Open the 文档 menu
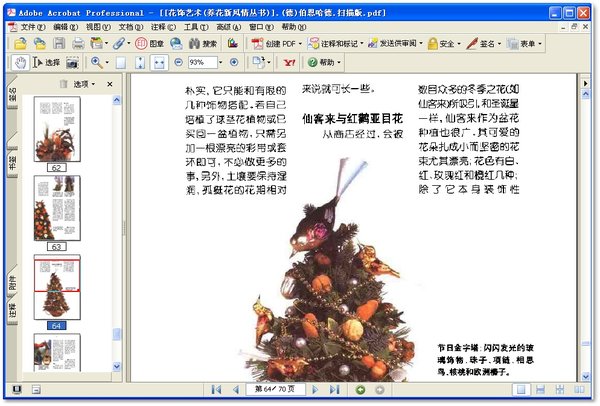The image size is (600, 406). pyautogui.click(x=131, y=27)
